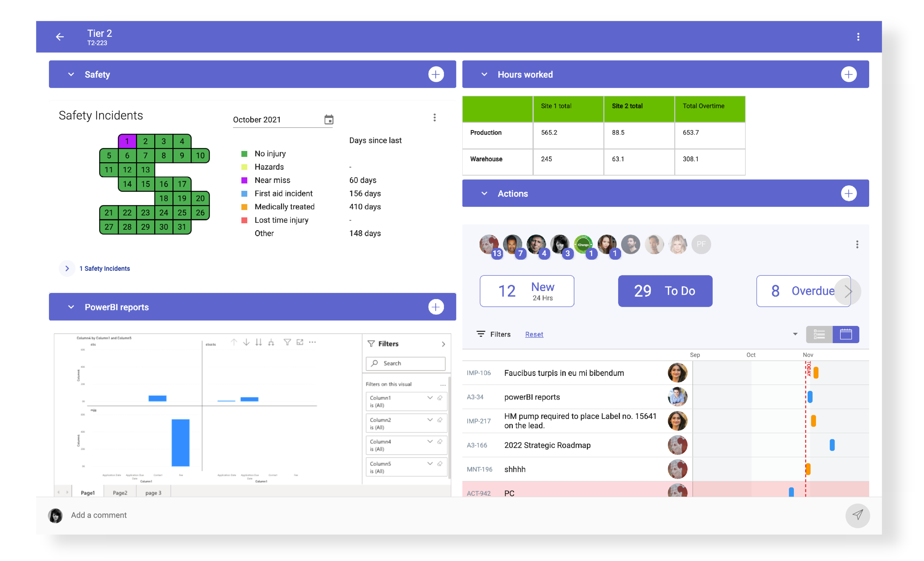
Task: Click the add action icon in Safety panel
Action: point(436,74)
